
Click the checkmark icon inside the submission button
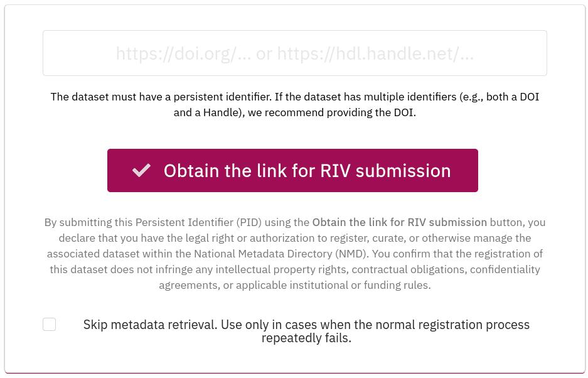[141, 170]
